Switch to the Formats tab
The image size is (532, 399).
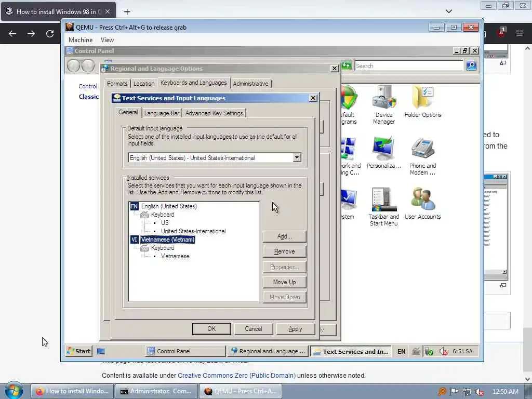point(117,84)
